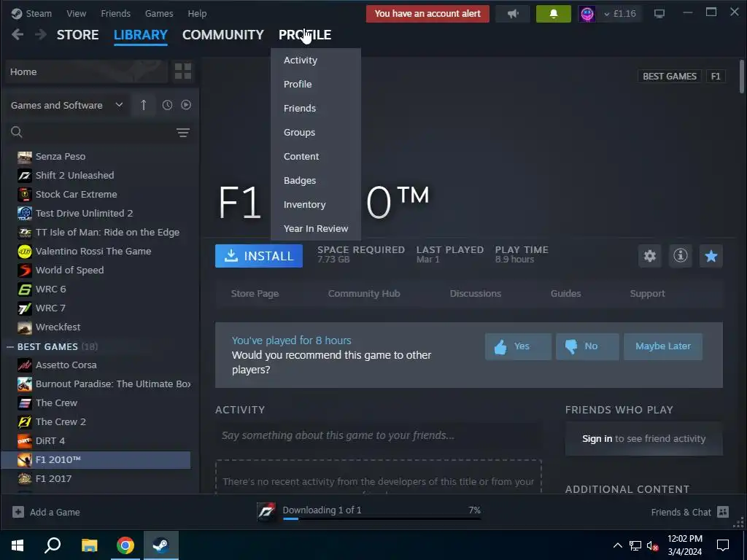Open the advanced filter options icon
This screenshot has width=747, height=560.
(183, 133)
